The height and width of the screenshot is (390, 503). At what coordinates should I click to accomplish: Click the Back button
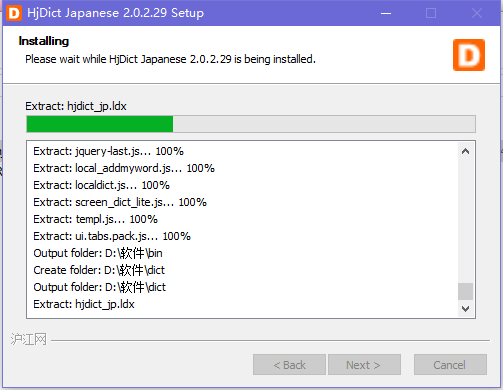point(289,365)
